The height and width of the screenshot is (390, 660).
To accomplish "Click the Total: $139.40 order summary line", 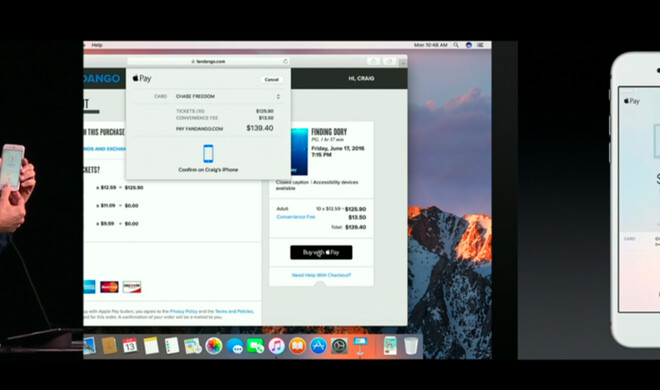I will pos(349,227).
